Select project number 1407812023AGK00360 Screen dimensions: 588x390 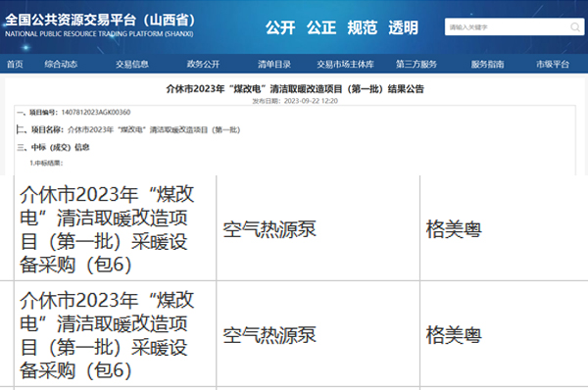point(96,112)
